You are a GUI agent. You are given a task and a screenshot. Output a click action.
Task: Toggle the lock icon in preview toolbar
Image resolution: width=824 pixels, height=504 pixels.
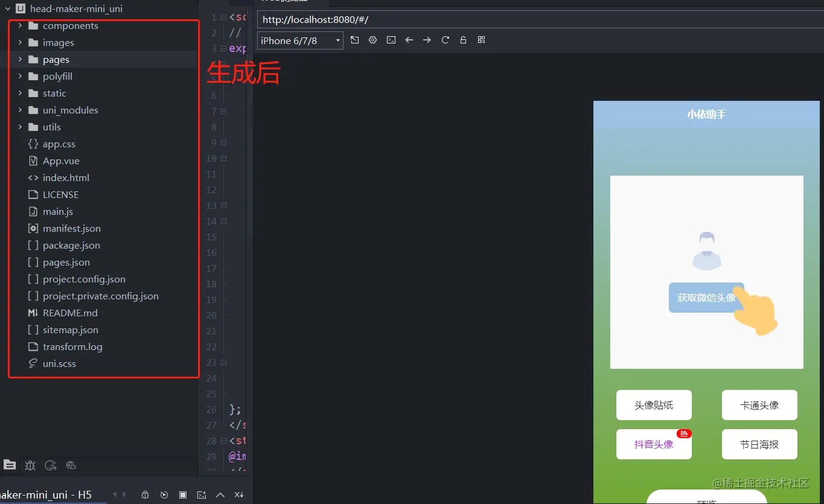[463, 40]
